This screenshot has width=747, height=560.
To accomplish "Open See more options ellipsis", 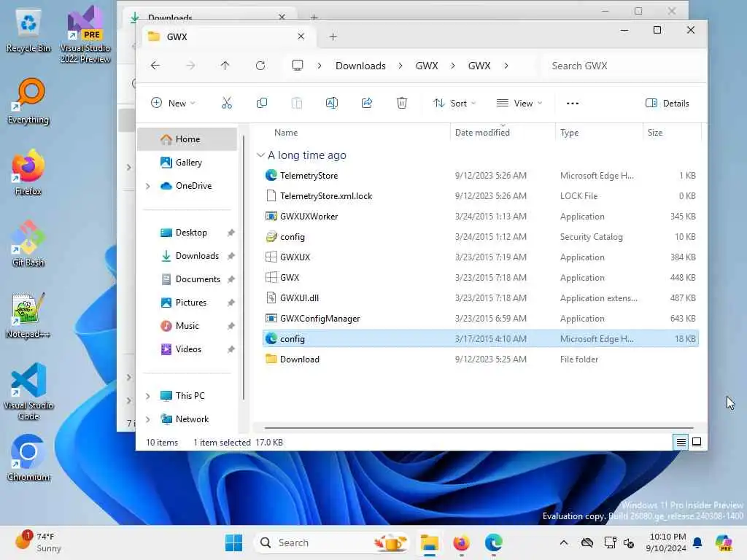I will coord(573,104).
